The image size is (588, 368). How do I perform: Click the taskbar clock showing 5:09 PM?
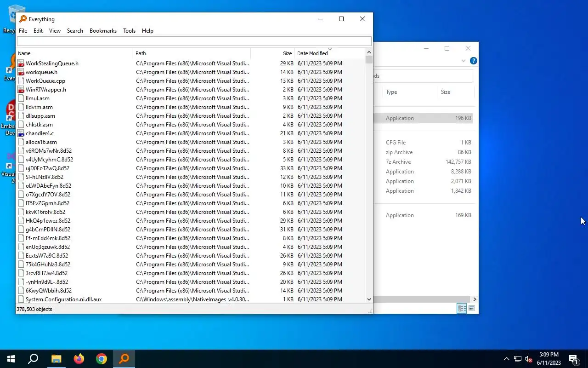548,359
